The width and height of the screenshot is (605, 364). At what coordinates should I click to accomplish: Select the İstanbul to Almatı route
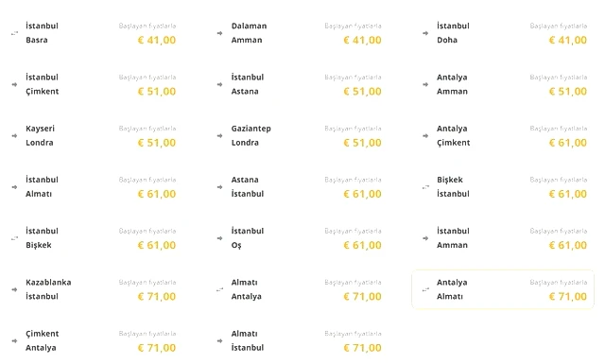(93, 187)
